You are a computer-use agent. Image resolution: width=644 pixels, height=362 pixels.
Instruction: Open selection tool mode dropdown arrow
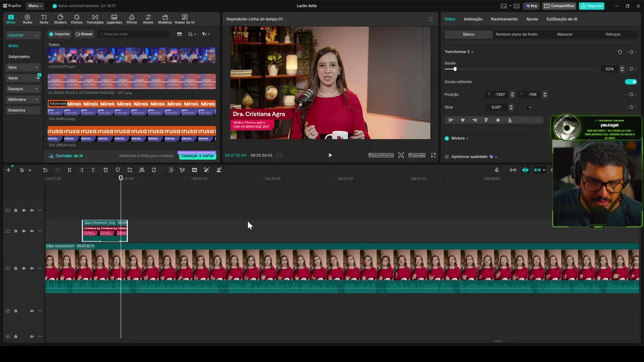pos(30,170)
